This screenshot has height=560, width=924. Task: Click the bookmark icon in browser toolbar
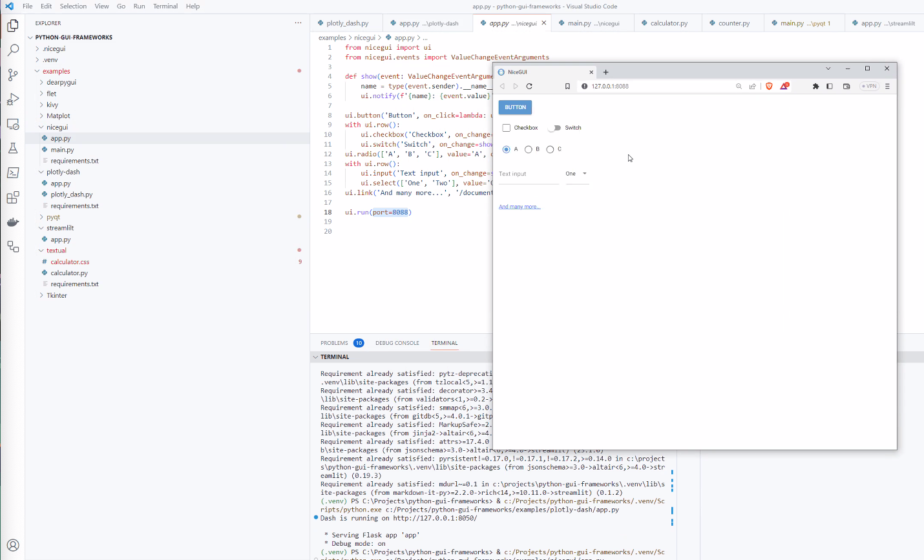point(567,86)
